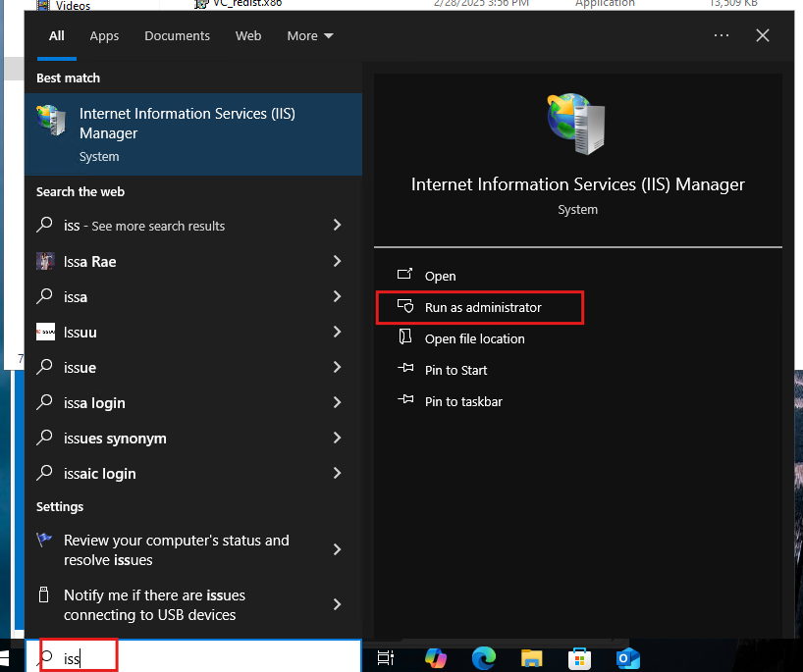Expand the 'issaic login' chevron
The height and width of the screenshot is (672, 803).
pos(337,473)
